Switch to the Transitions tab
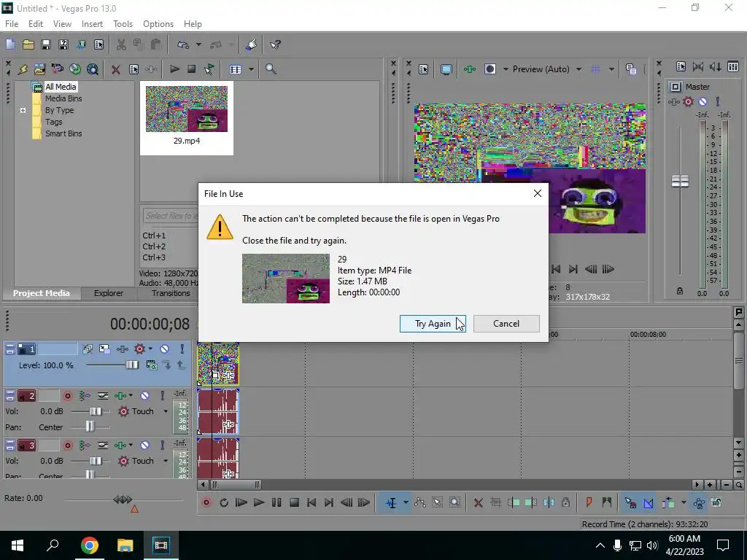 click(x=171, y=293)
